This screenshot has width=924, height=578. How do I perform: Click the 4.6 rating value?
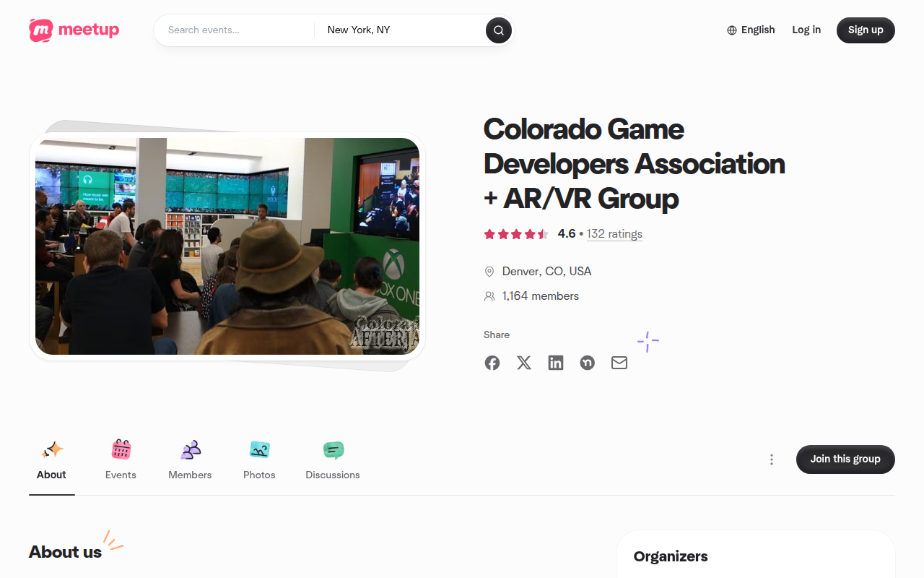(567, 234)
